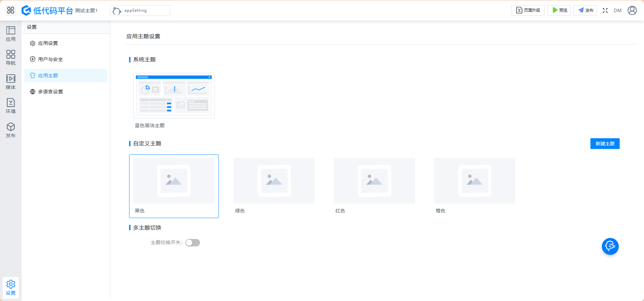Go to 导航 navigation panel
The image size is (644, 301).
[x=11, y=58]
